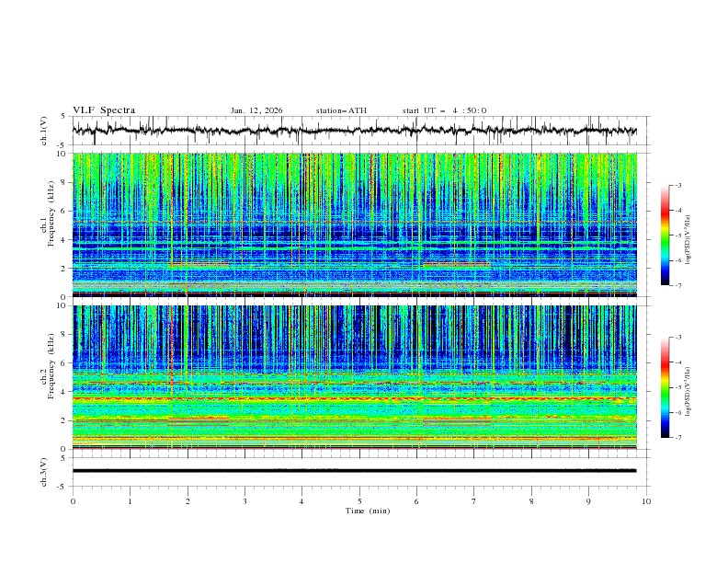The width and height of the screenshot is (728, 563).
Task: Click the ch.1 "Frequency (kHz)" axis label
Action: pos(51,214)
